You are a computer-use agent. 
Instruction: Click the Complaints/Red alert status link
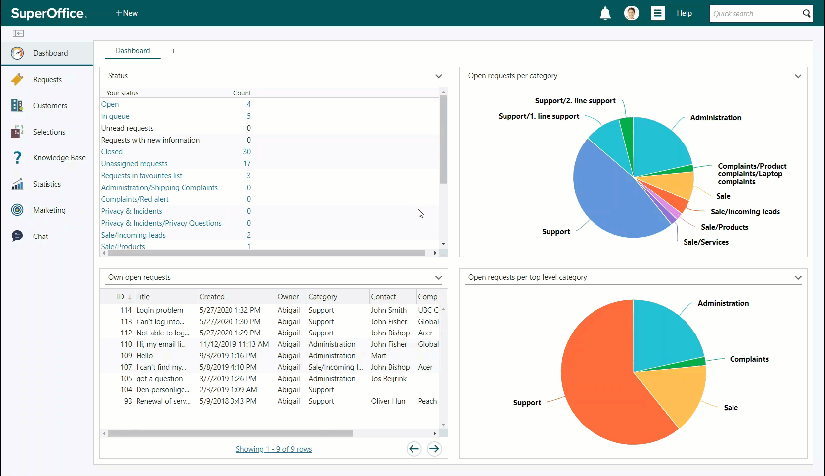click(135, 199)
